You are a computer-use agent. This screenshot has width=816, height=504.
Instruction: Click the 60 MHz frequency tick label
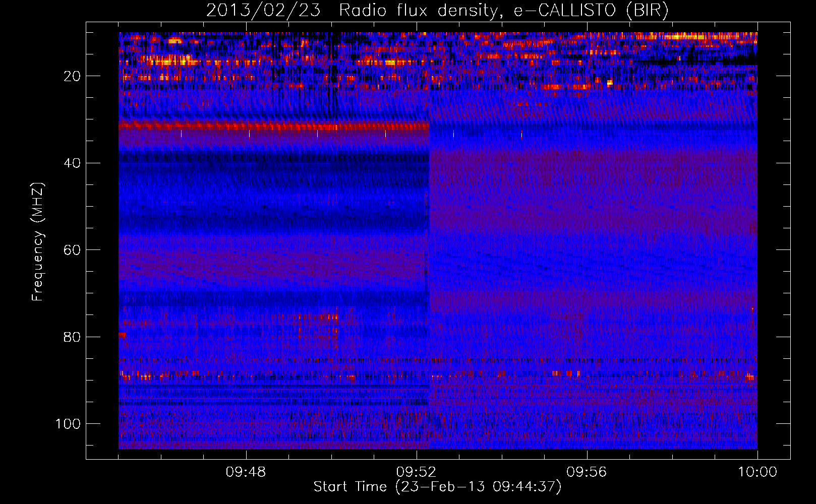(73, 250)
